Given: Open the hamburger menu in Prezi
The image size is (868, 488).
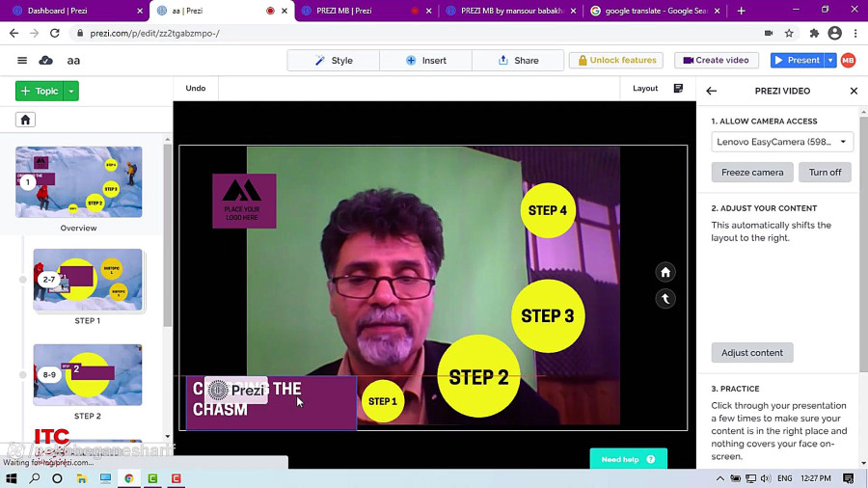Looking at the screenshot, I should pyautogui.click(x=22, y=61).
